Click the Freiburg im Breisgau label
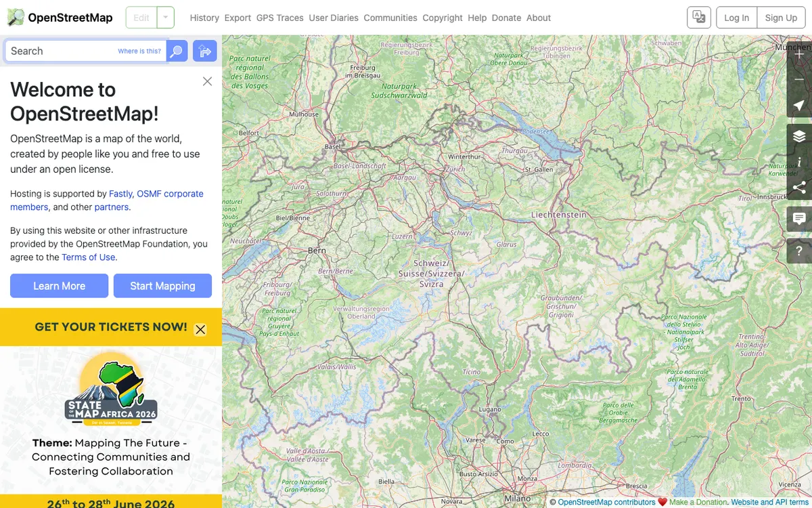 [x=363, y=72]
